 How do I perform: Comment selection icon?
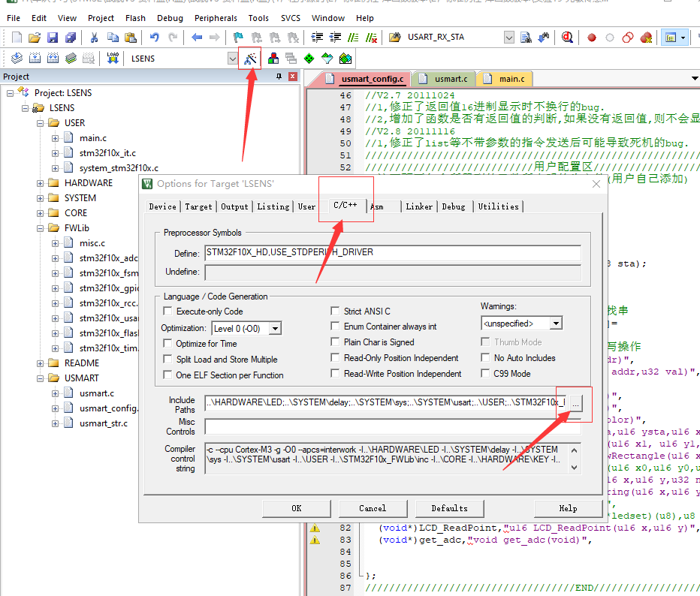(x=353, y=38)
